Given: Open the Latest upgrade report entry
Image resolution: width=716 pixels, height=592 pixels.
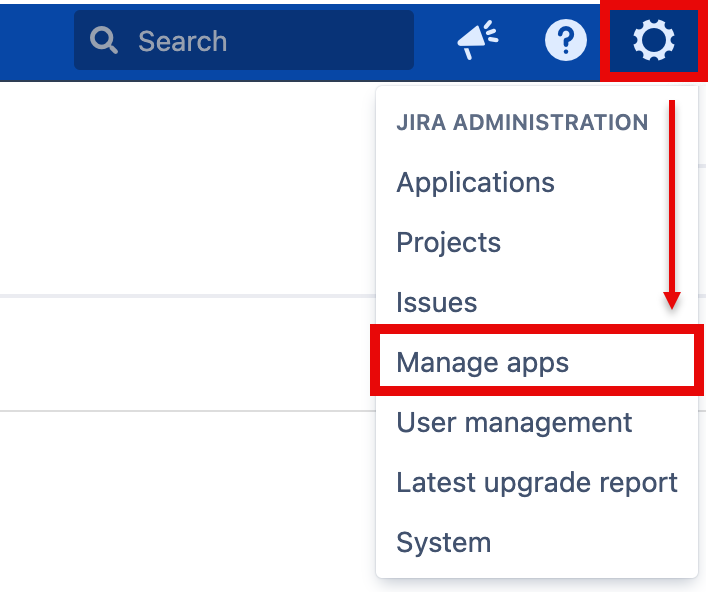Looking at the screenshot, I should (536, 483).
